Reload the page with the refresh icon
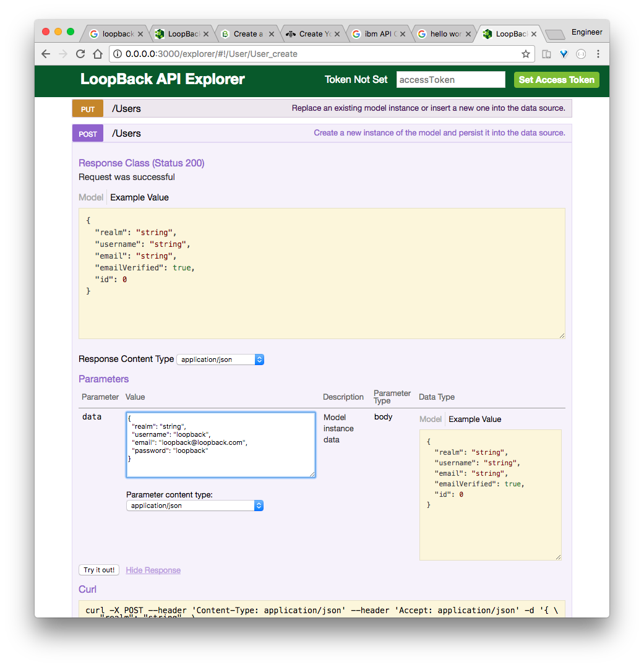Viewport: 644px width, 667px height. tap(80, 54)
